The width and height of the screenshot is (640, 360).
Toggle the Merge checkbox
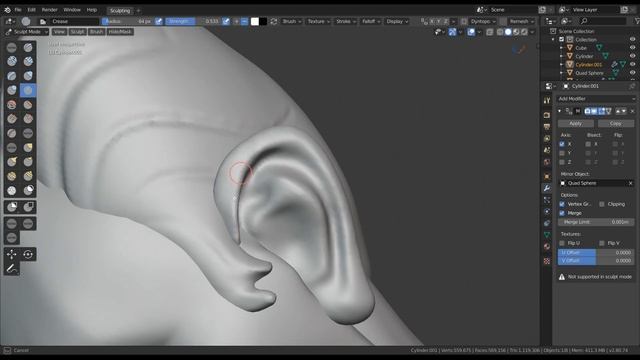pyautogui.click(x=562, y=213)
